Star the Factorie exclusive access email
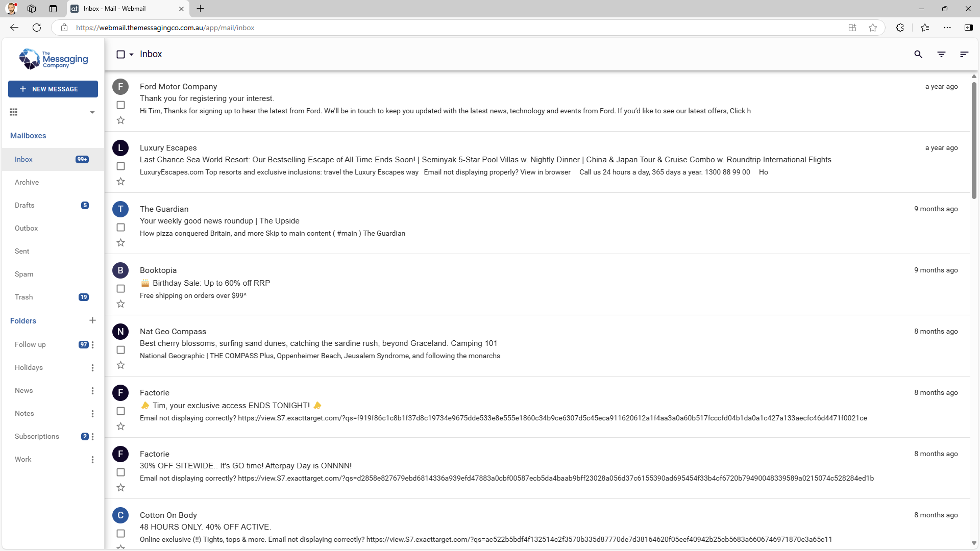 point(120,426)
